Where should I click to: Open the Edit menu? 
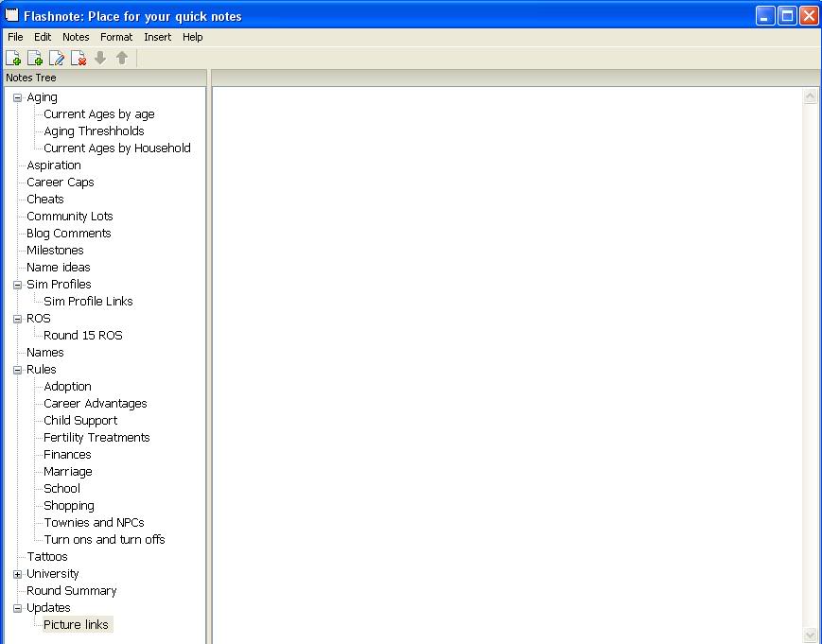point(43,37)
